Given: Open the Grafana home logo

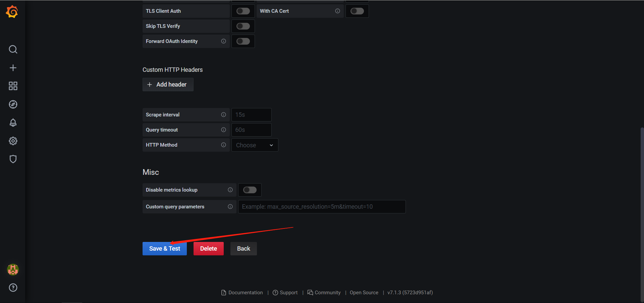Looking at the screenshot, I should pyautogui.click(x=12, y=12).
